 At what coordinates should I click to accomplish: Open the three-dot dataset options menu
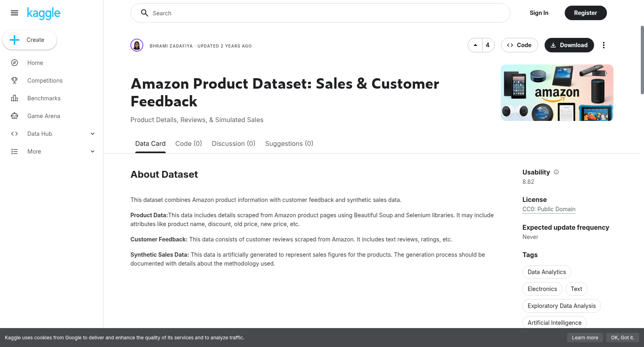point(603,45)
